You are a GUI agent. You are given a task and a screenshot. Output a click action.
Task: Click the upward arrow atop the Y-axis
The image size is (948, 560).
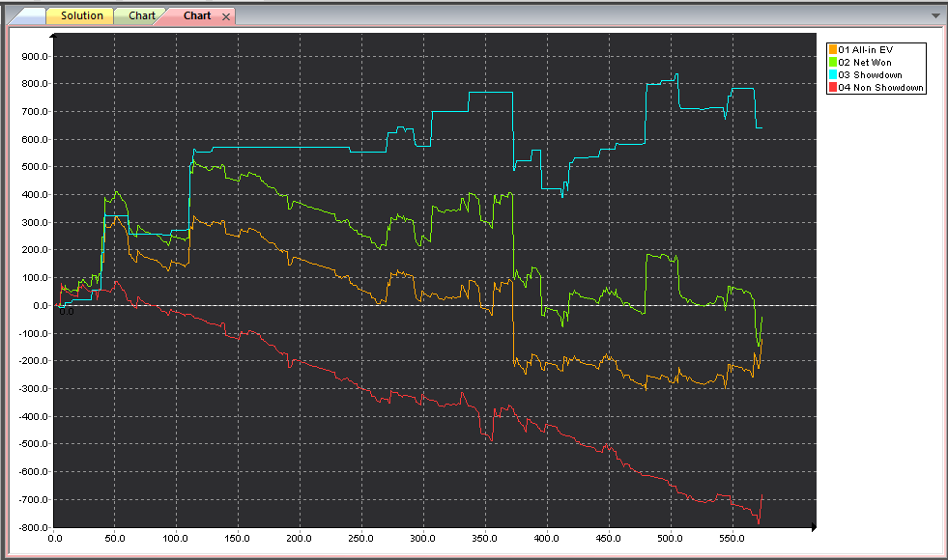pos(54,36)
